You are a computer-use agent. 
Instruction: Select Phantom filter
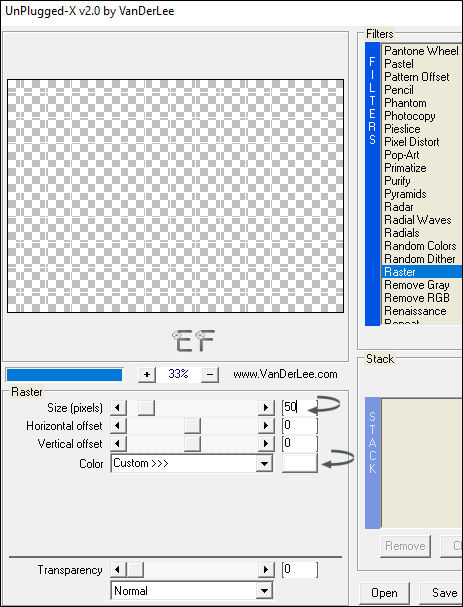tap(421, 103)
